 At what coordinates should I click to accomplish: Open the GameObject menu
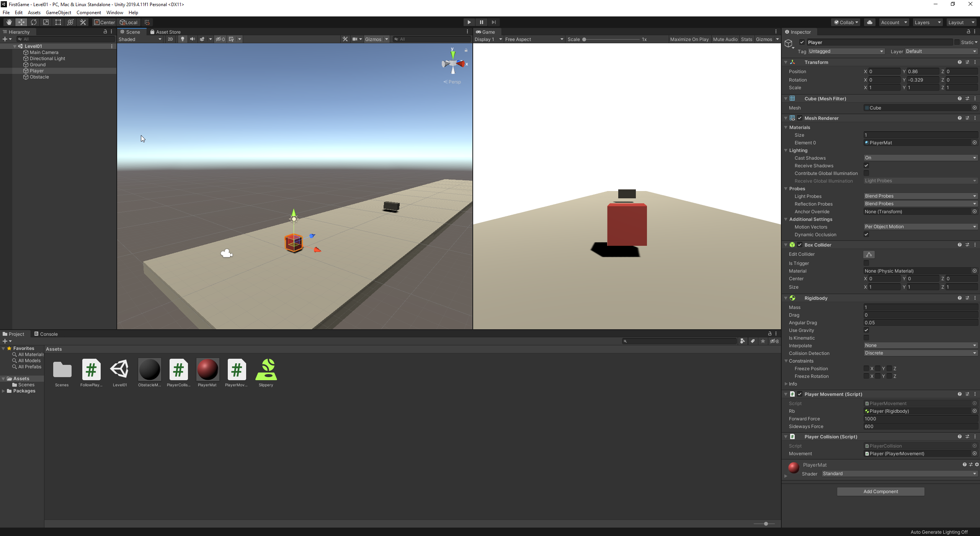(58, 13)
